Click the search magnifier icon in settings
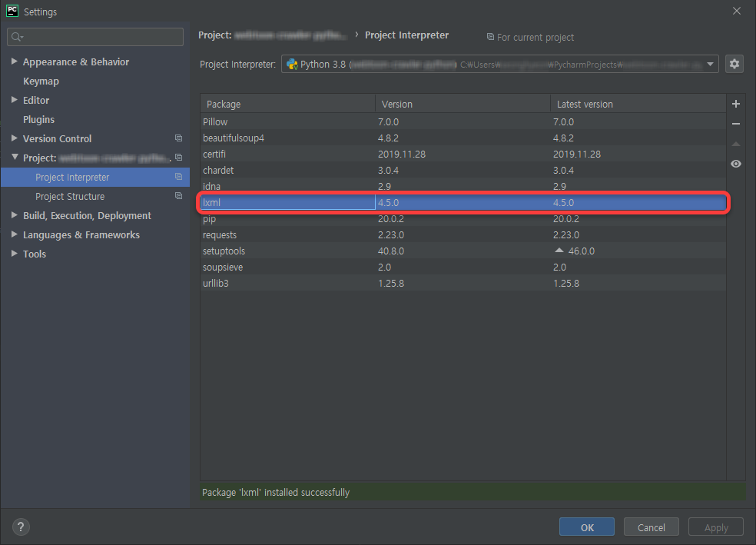 17,37
